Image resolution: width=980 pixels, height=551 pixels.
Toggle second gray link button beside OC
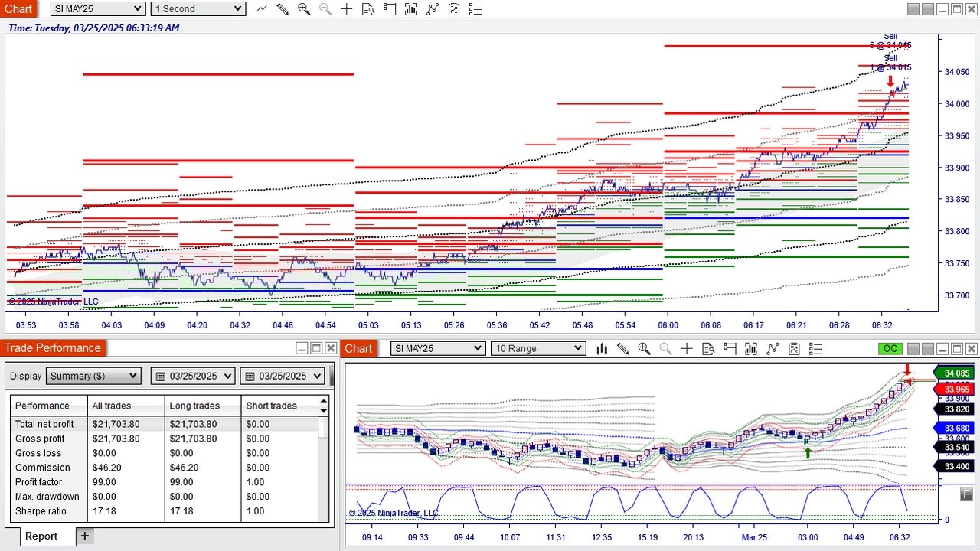click(x=927, y=349)
